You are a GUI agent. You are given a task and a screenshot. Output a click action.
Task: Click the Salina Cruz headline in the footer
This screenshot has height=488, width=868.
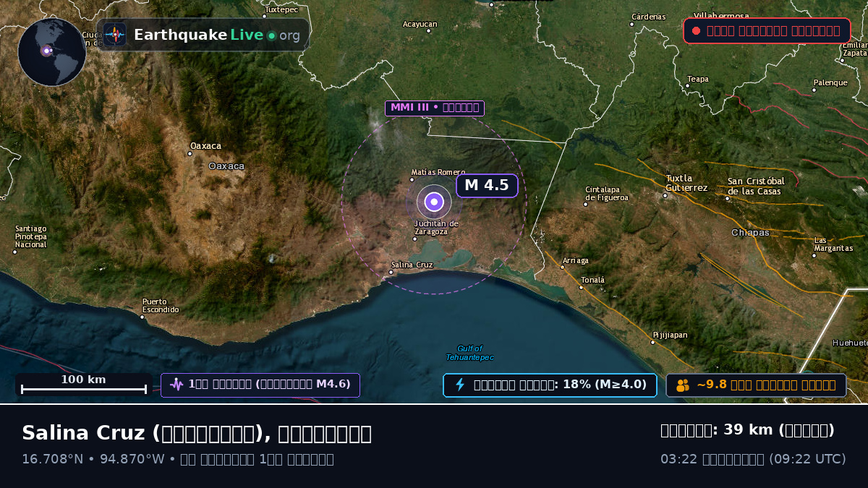(x=197, y=433)
